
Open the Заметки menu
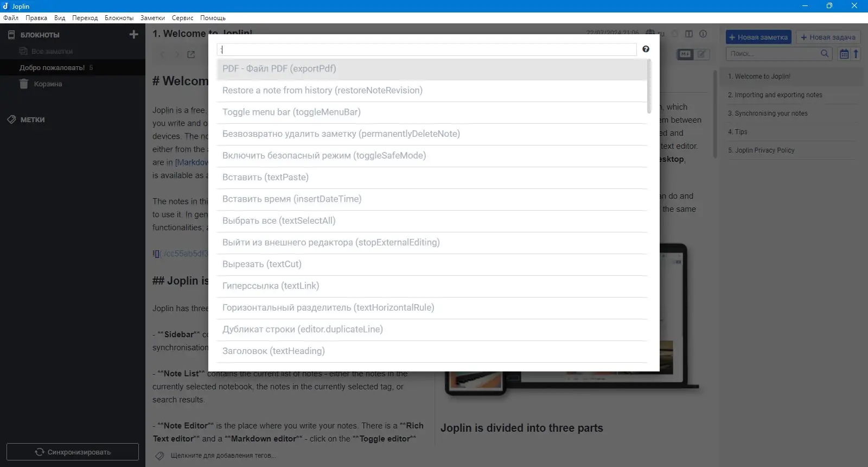pos(152,18)
